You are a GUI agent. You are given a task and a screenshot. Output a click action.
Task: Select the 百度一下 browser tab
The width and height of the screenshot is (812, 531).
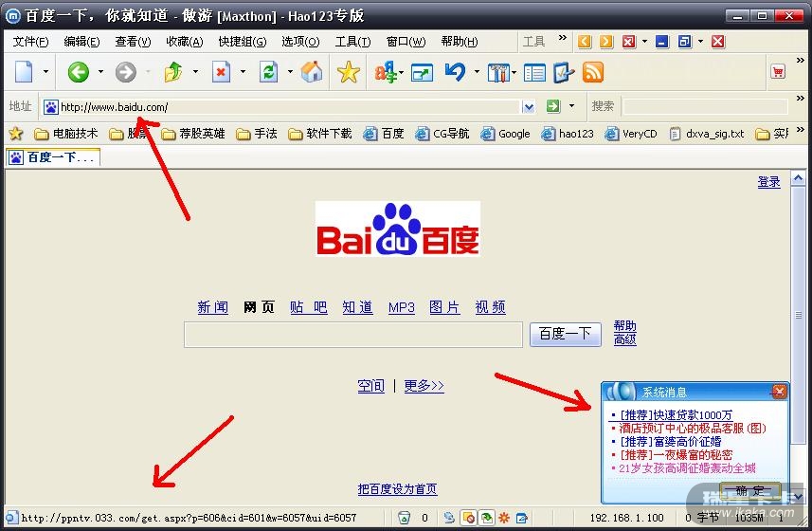click(53, 157)
